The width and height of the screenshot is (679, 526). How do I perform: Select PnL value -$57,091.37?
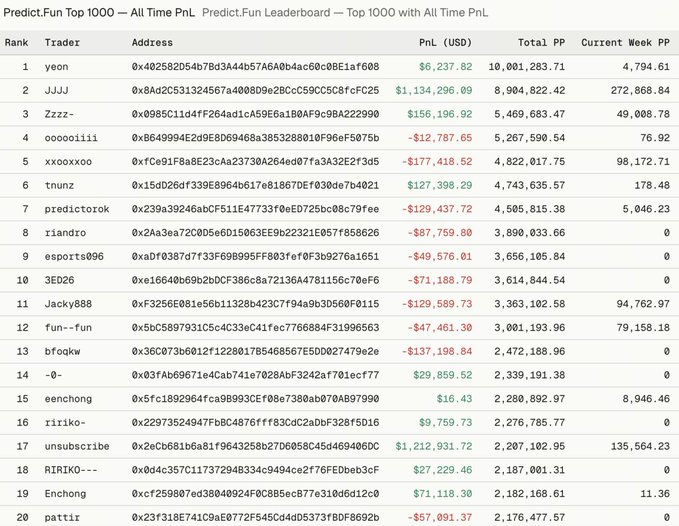pyautogui.click(x=440, y=517)
